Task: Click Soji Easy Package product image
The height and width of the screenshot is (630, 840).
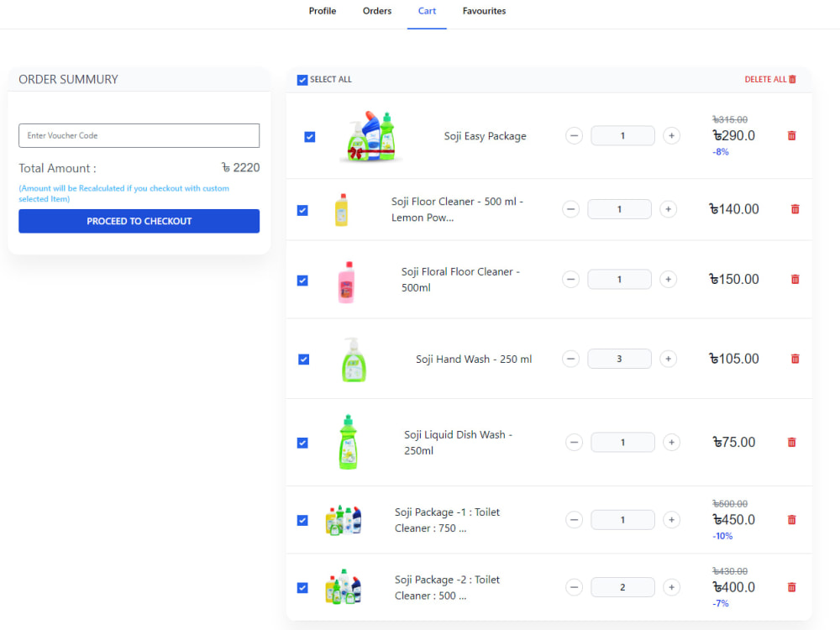Action: point(371,136)
